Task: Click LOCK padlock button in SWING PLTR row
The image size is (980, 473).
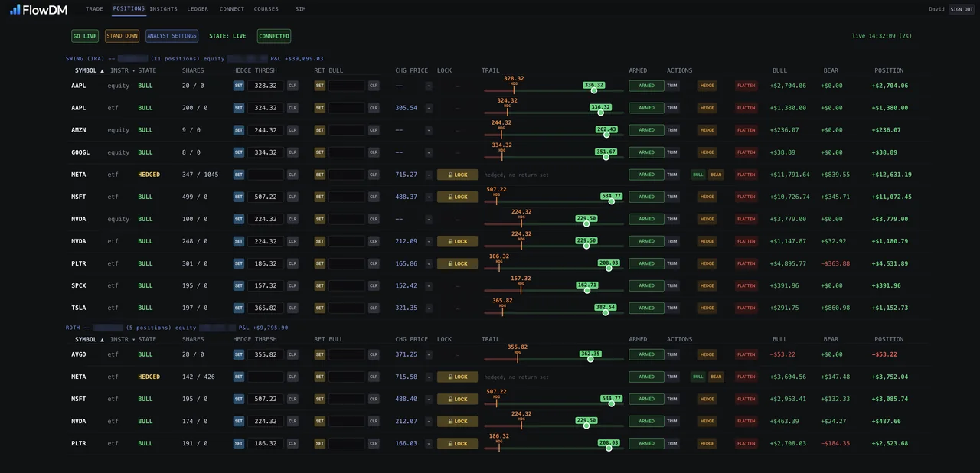Action: (457, 263)
